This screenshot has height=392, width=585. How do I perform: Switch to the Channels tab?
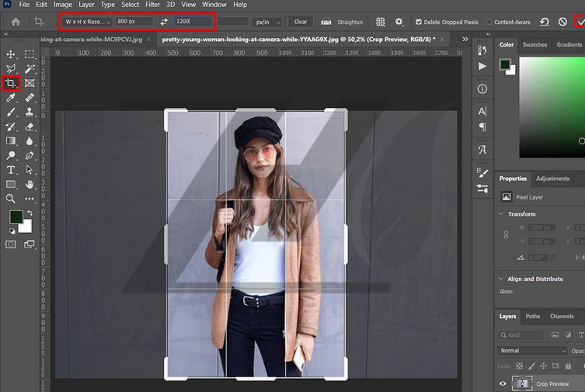click(x=562, y=316)
